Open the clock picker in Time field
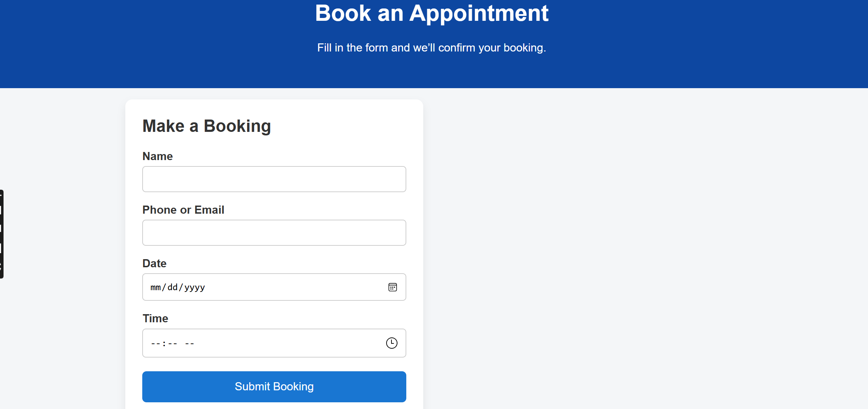868x409 pixels. (391, 343)
